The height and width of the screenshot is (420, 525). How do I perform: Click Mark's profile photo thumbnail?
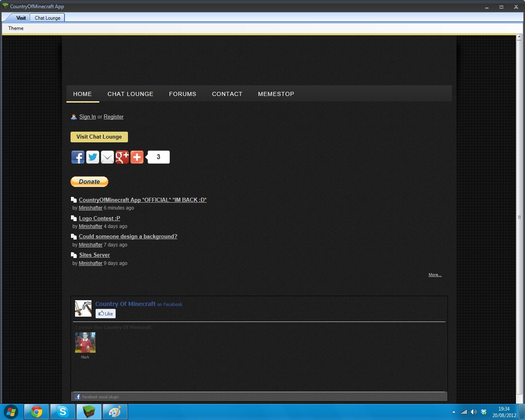click(85, 342)
